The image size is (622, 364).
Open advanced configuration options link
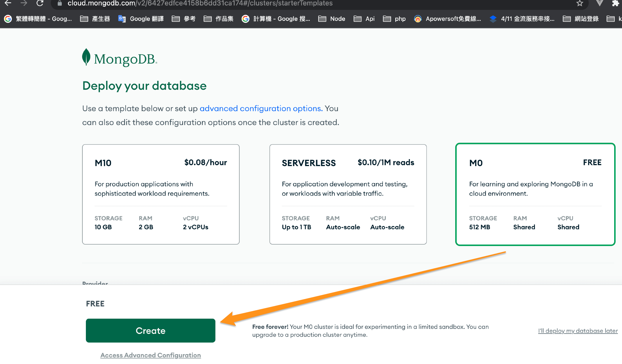coord(261,108)
